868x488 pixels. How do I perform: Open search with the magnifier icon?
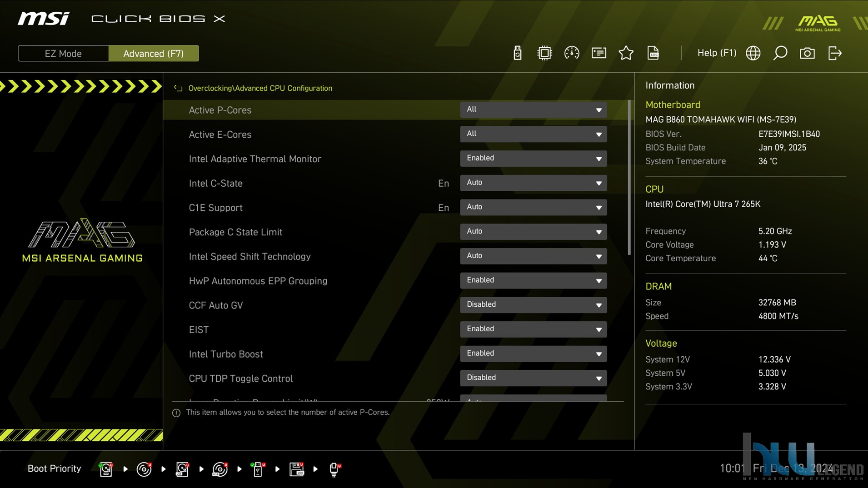780,53
